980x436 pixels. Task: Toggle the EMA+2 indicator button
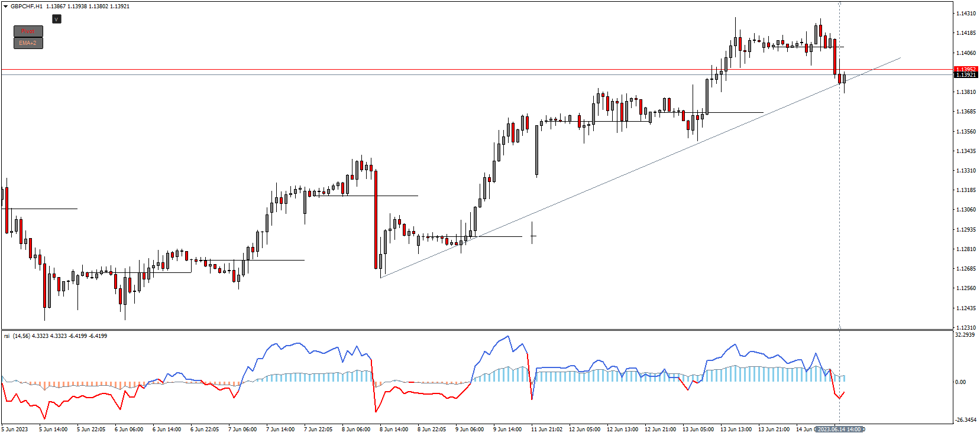coord(28,43)
